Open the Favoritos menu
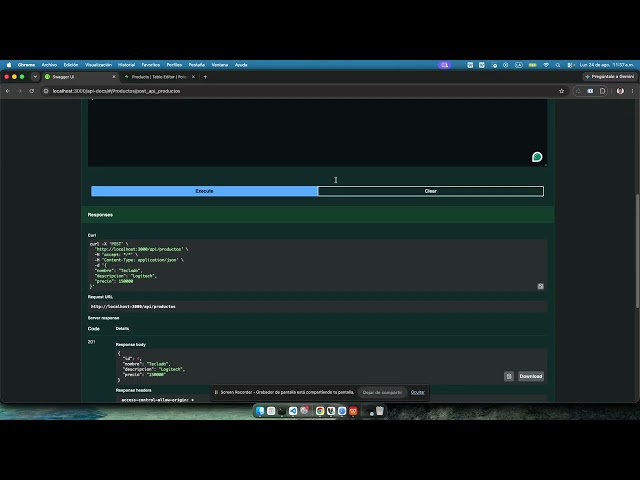The width and height of the screenshot is (640, 480). [x=151, y=65]
